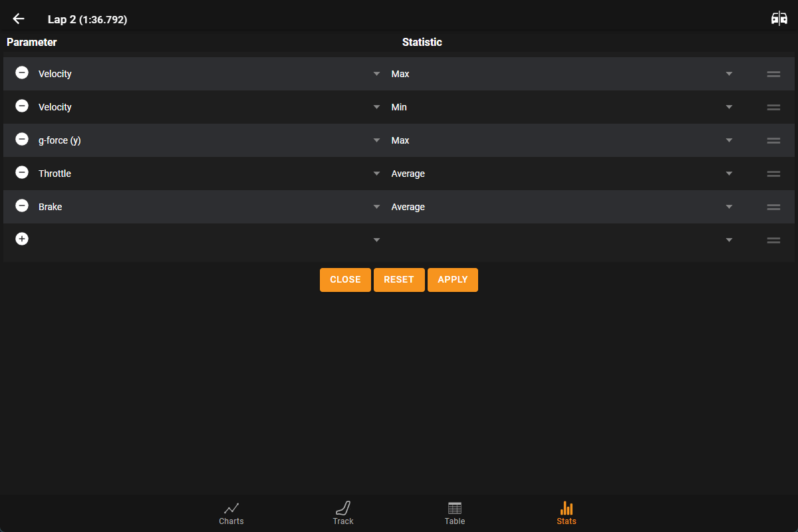This screenshot has width=798, height=532.
Task: Open the Max statistic dropdown for g-force
Action: tap(729, 140)
